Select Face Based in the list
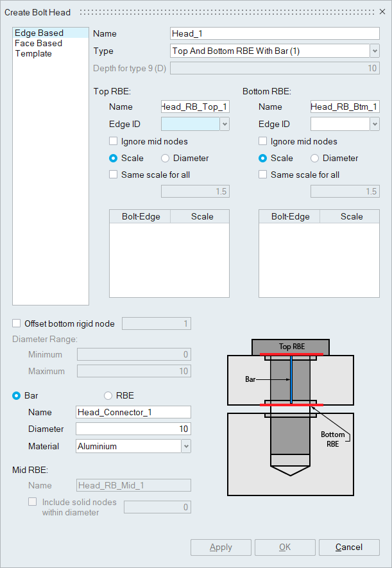This screenshot has height=568, width=392. [38, 43]
